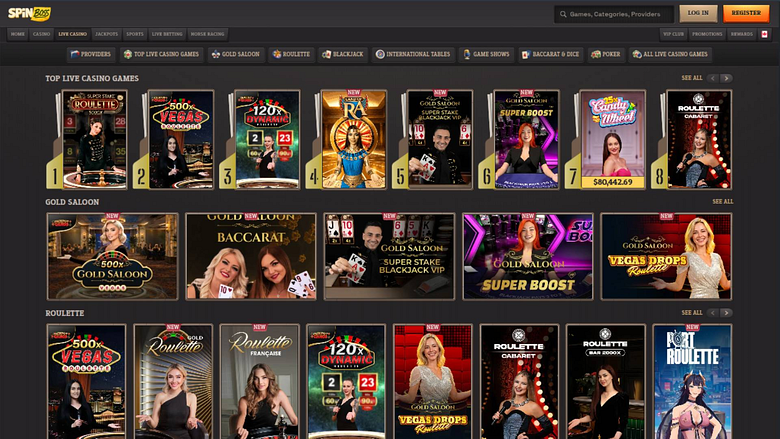Focus the Games, Categories, Providers search field

pos(614,14)
